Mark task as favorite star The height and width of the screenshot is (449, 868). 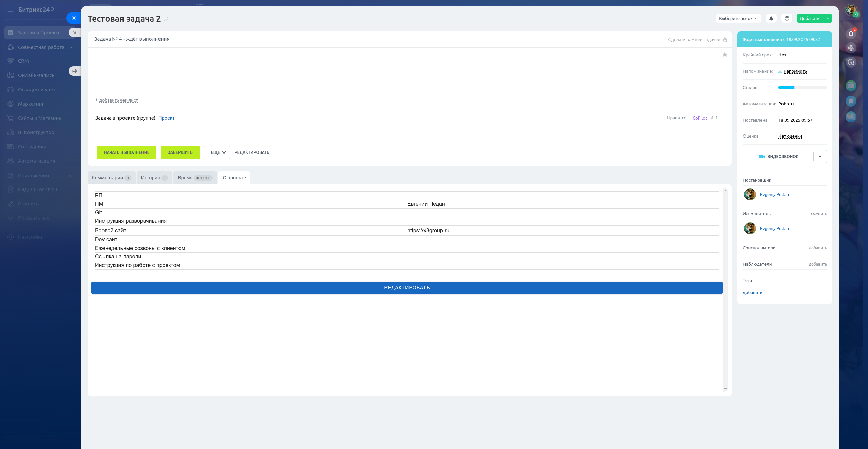click(x=725, y=55)
